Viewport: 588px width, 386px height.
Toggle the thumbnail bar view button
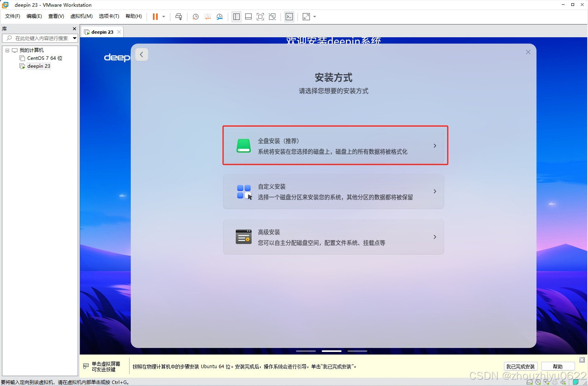[248, 17]
